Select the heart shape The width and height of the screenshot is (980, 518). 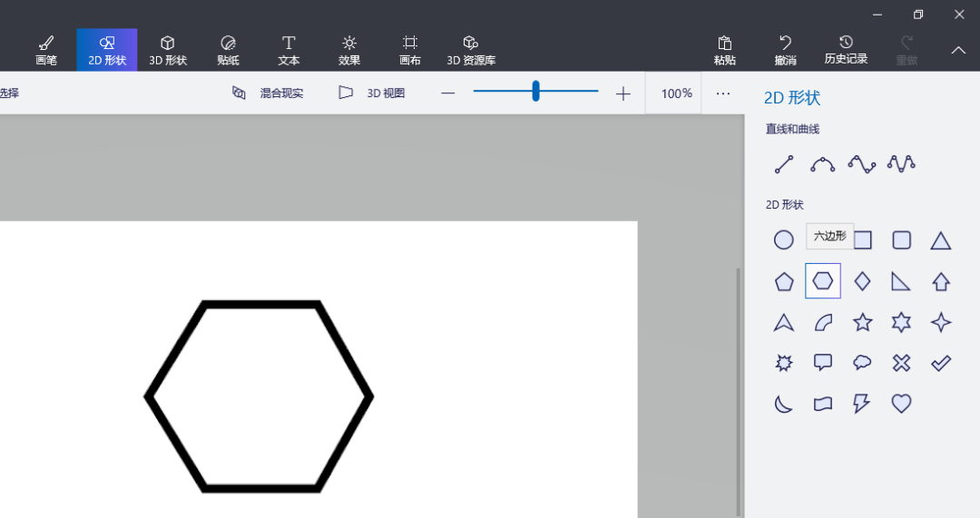coord(901,404)
